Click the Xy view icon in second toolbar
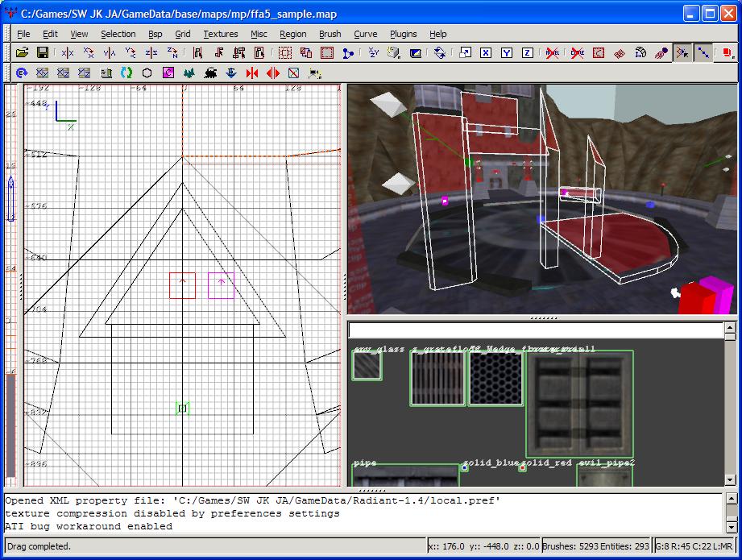The width and height of the screenshot is (742, 560). click(x=43, y=73)
